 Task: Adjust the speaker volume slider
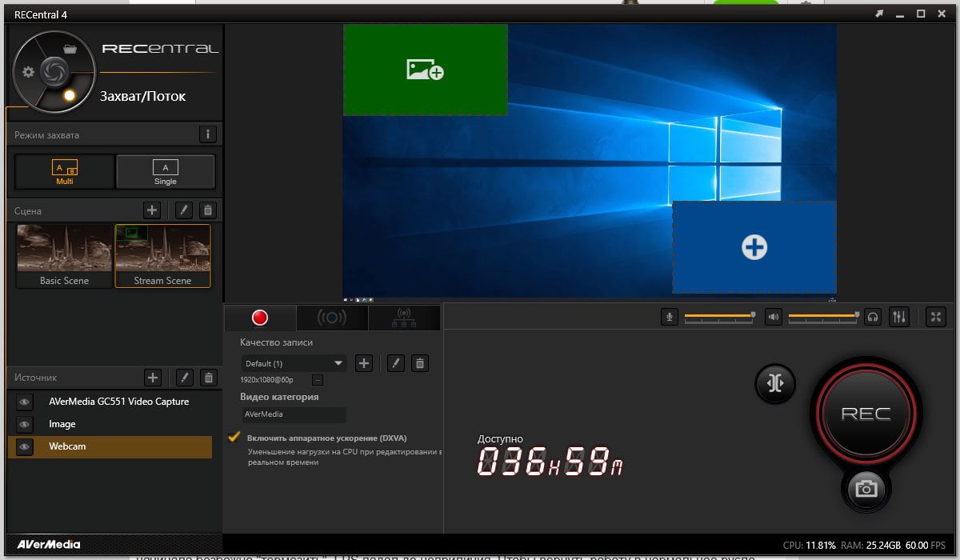(824, 317)
